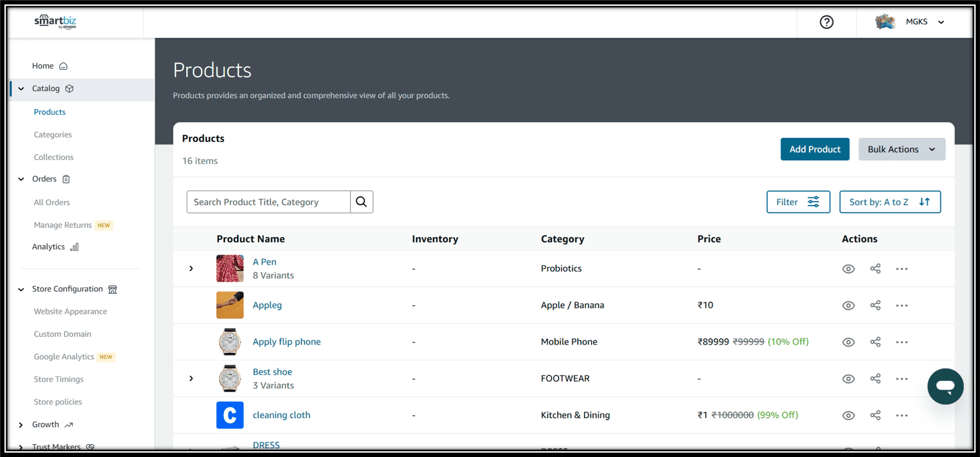Expand the A Pen variants row
Viewport: 980px width, 457px height.
191,268
